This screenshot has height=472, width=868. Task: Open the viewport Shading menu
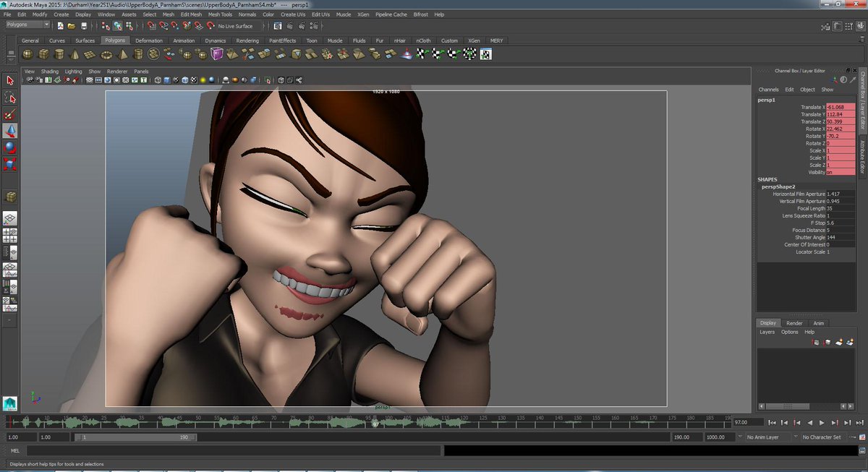(x=50, y=72)
